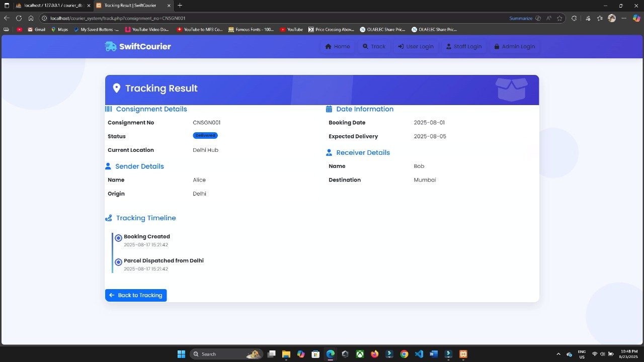Go to the Track navigation item
The width and height of the screenshot is (644, 362).
coord(374,46)
